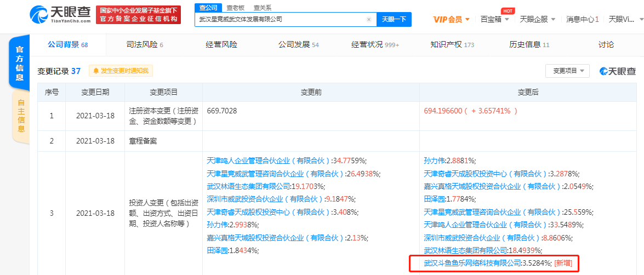Open 田泽园 link in 变更后 column

(x=434, y=199)
